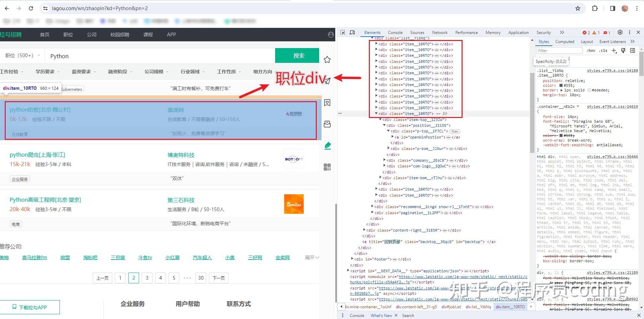Screen dimensions: 644x319
Task: Open the resume document sidebar icon
Action: [x=327, y=103]
